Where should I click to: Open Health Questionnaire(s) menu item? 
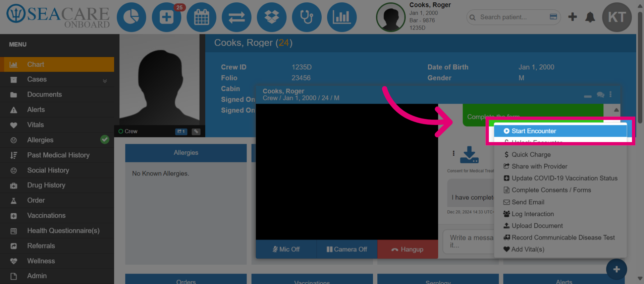click(x=57, y=230)
